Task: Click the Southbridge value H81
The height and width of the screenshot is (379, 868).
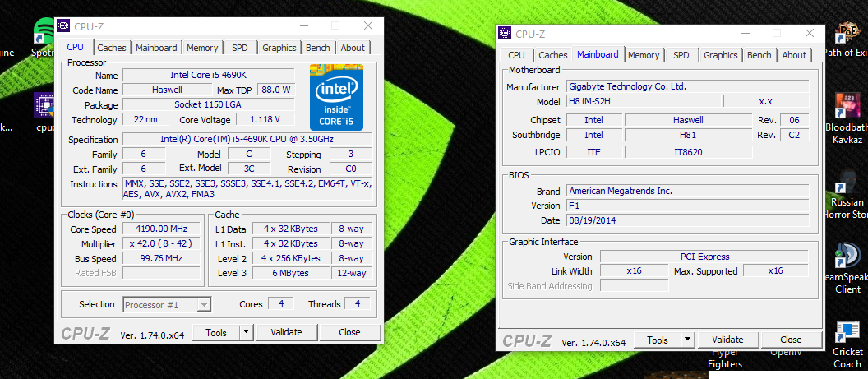Action: click(688, 135)
